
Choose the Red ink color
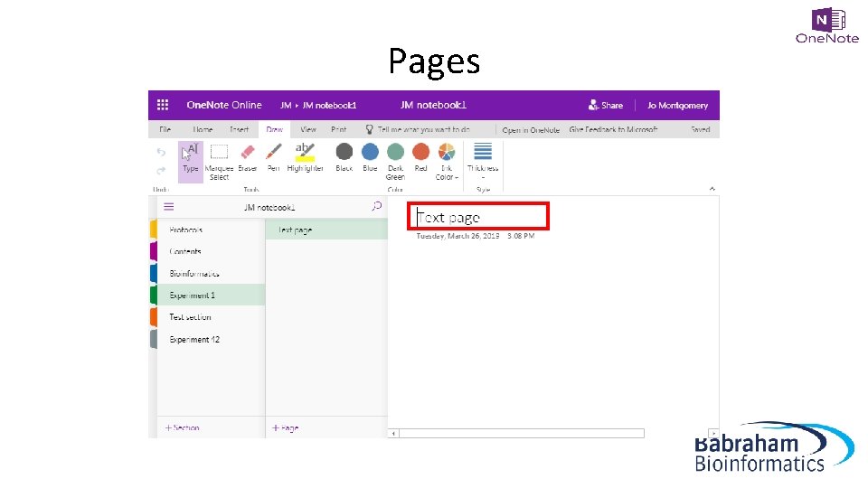click(420, 157)
